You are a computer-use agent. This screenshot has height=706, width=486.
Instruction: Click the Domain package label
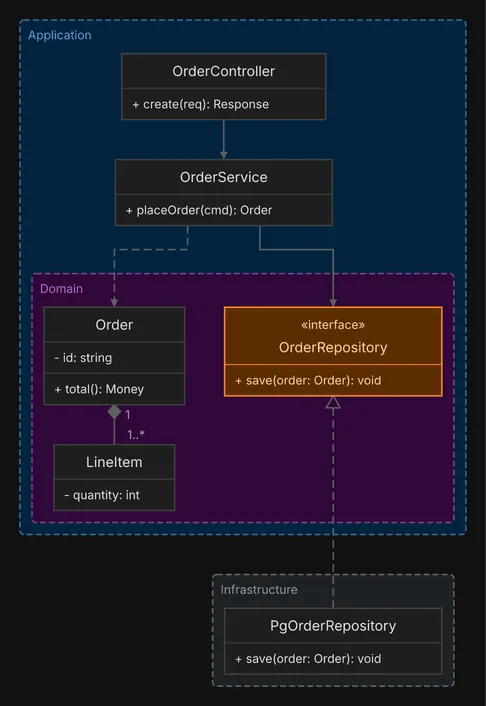coord(61,289)
